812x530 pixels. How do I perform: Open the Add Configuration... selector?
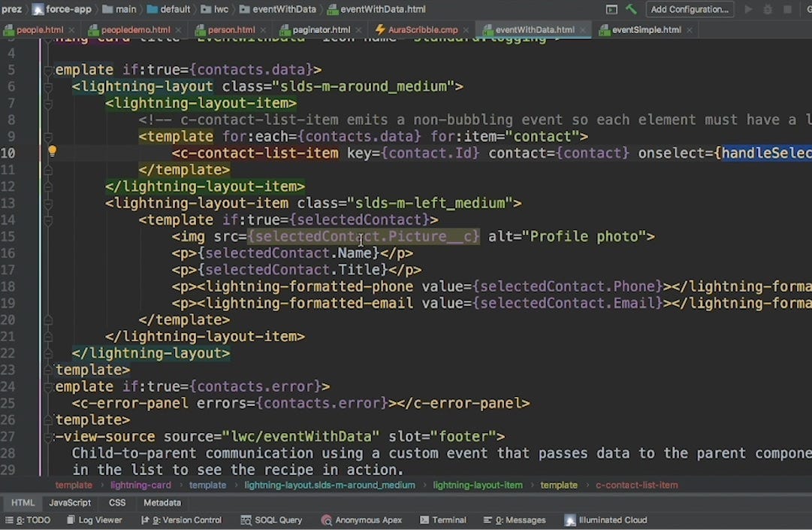[x=690, y=9]
